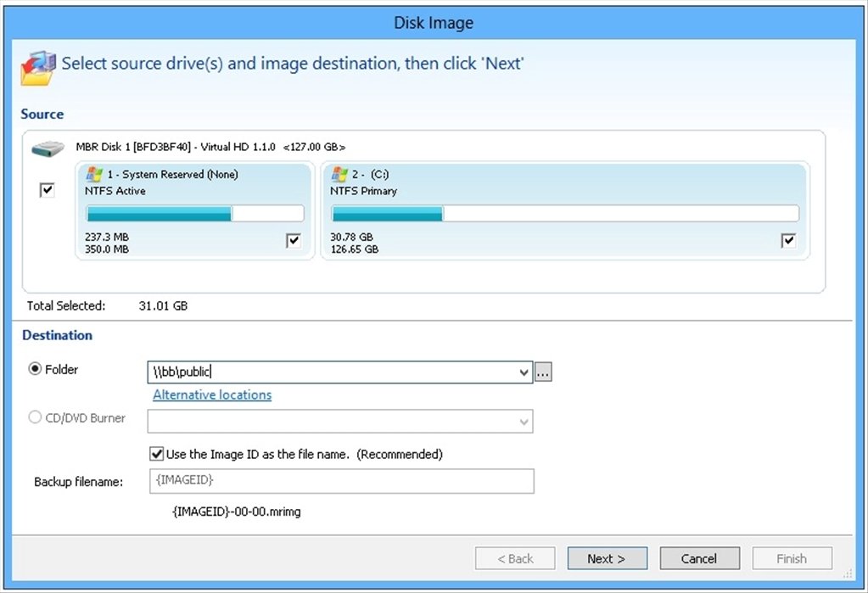
Task: Click the System Reserved partition Windows flag icon
Action: (94, 175)
